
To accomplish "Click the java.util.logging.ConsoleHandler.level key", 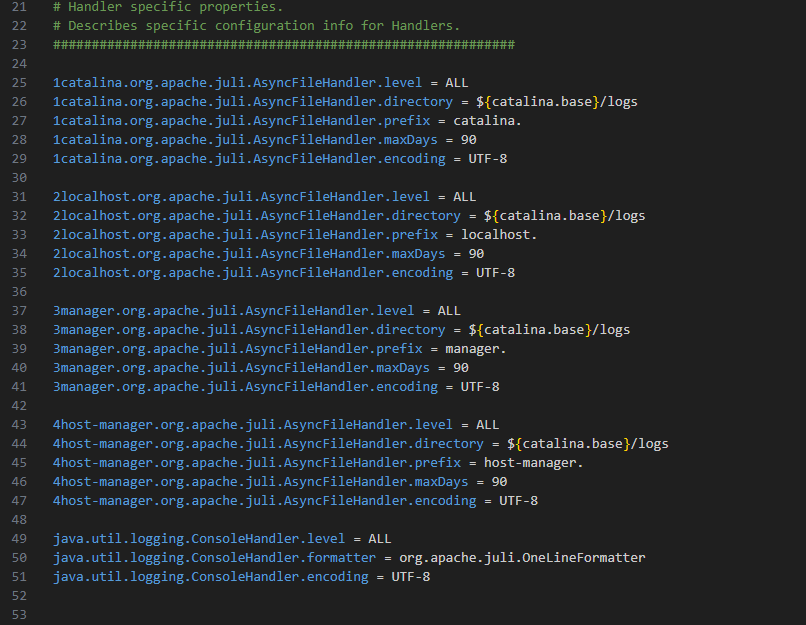I will tap(199, 539).
